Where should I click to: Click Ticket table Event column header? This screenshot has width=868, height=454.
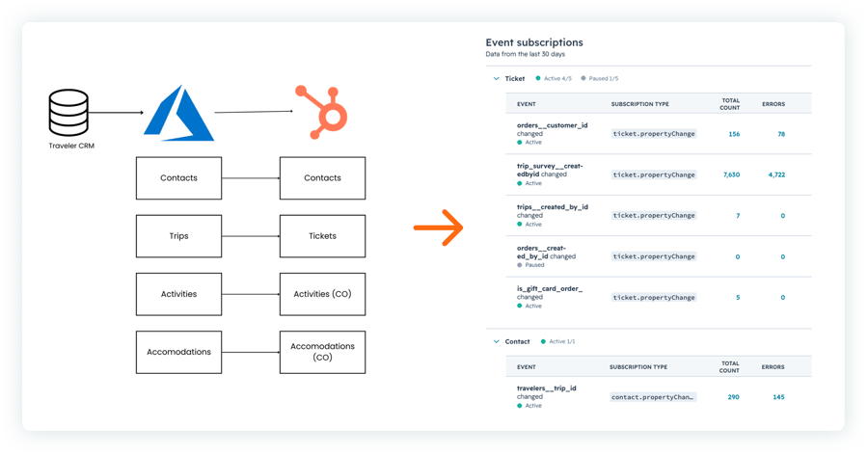coord(527,104)
